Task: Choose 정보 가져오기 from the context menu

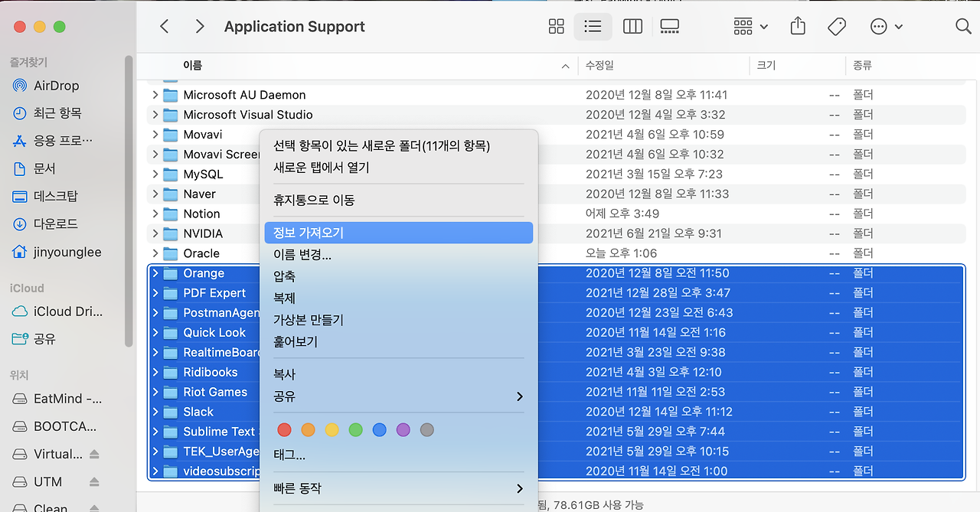Action: [x=398, y=233]
